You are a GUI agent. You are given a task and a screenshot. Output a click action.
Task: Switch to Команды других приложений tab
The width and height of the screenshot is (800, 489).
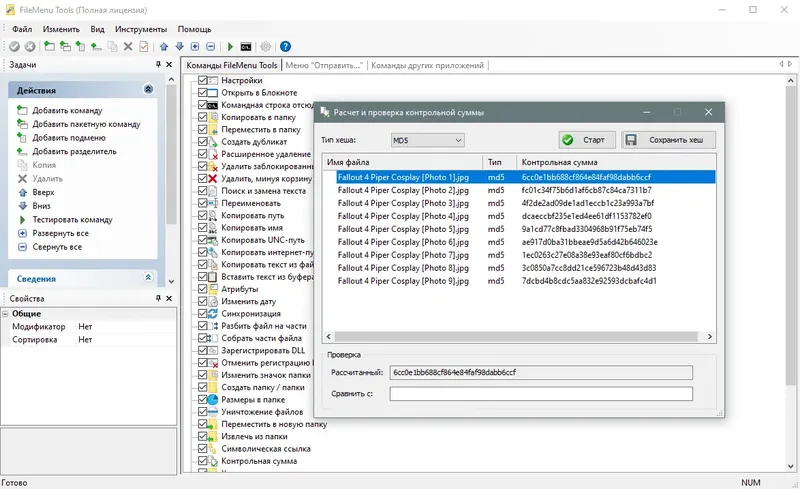tap(427, 66)
